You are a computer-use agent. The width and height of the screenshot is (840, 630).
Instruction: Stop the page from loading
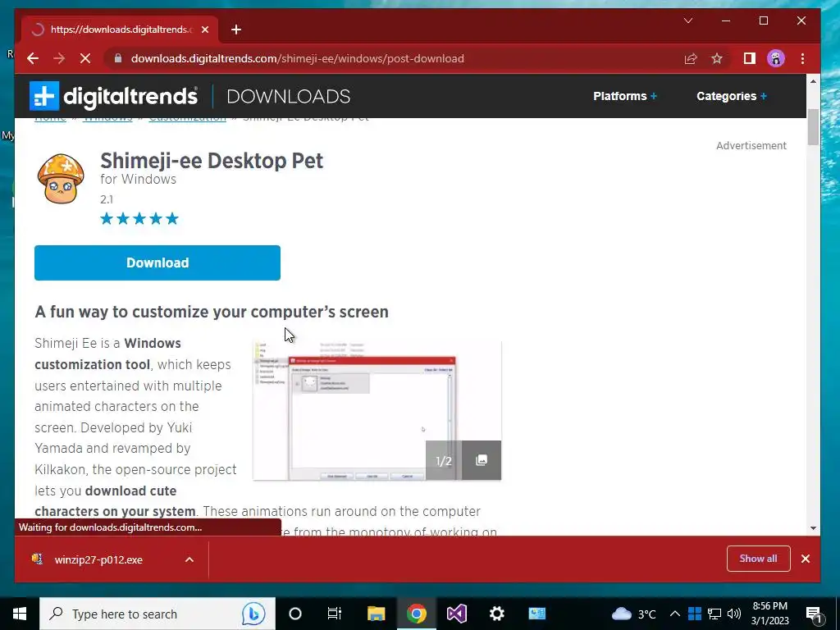tap(85, 58)
